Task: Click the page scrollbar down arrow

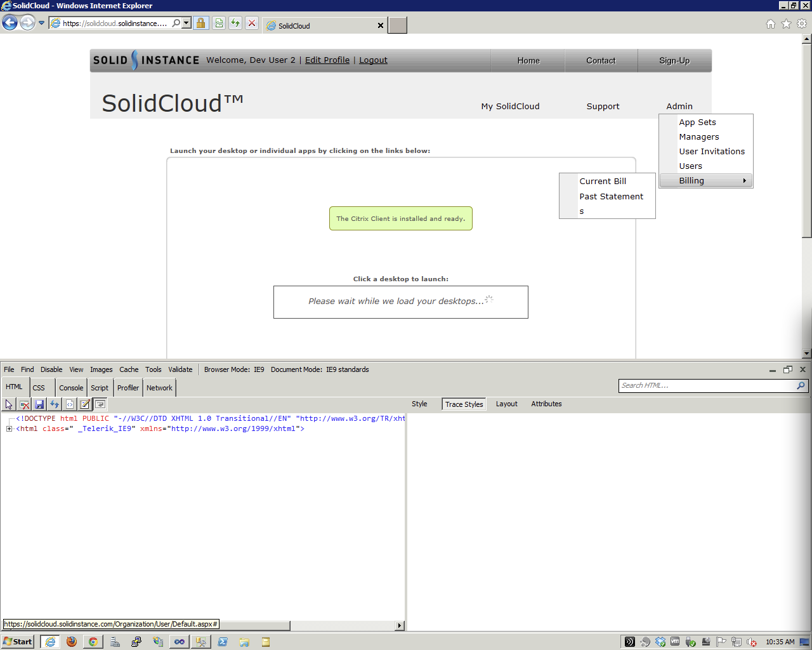Action: click(807, 354)
